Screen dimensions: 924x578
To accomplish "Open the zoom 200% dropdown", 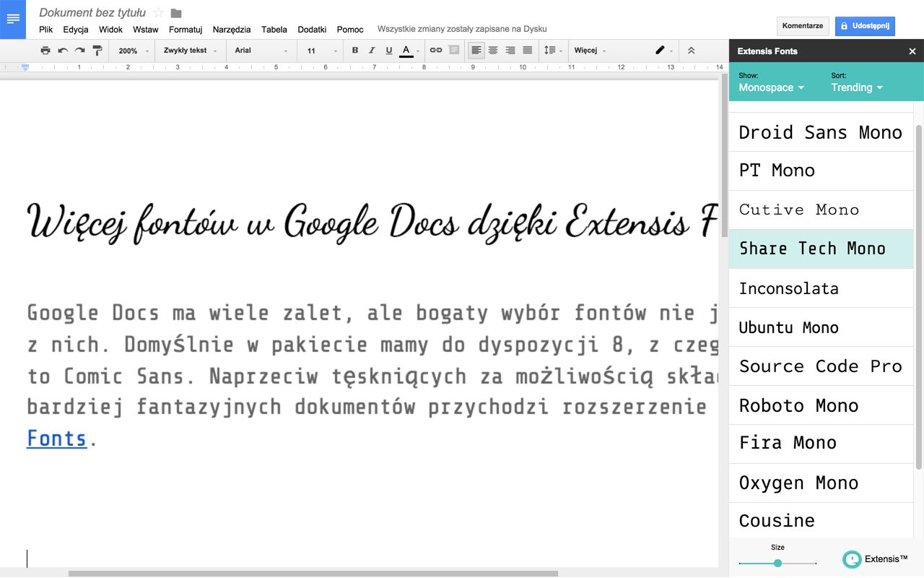I will 134,51.
